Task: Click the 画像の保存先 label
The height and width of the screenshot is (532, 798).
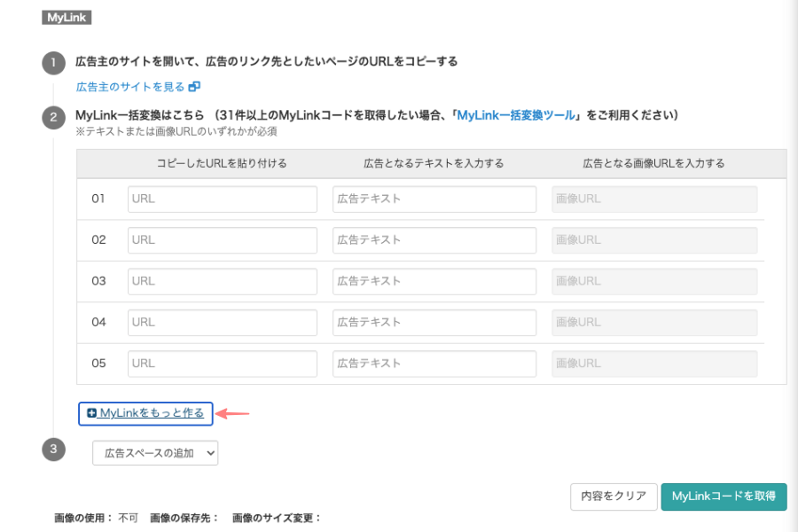Action: [184, 518]
